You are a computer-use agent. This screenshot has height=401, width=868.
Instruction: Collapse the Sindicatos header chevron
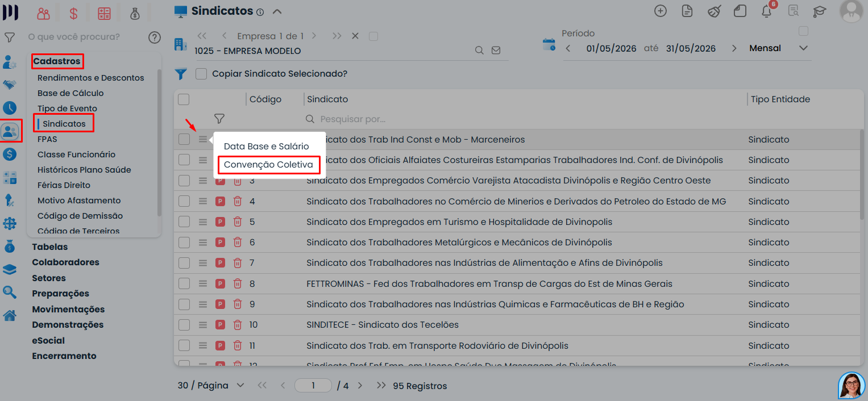(x=277, y=11)
